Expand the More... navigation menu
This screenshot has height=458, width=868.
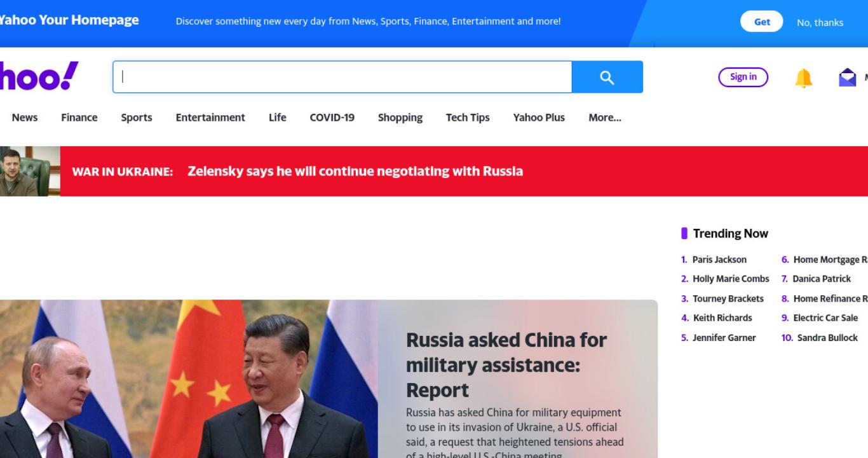point(604,118)
